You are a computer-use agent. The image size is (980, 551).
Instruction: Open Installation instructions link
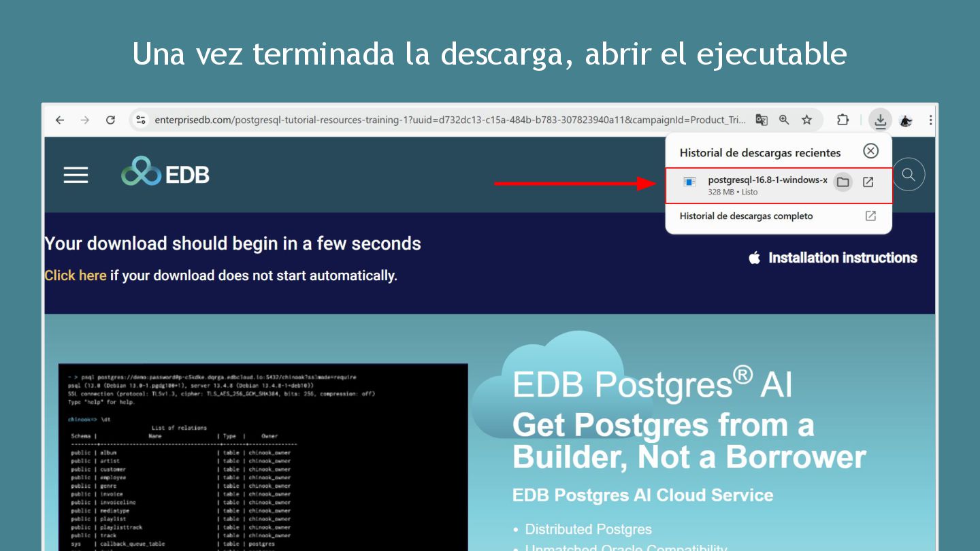pos(843,258)
